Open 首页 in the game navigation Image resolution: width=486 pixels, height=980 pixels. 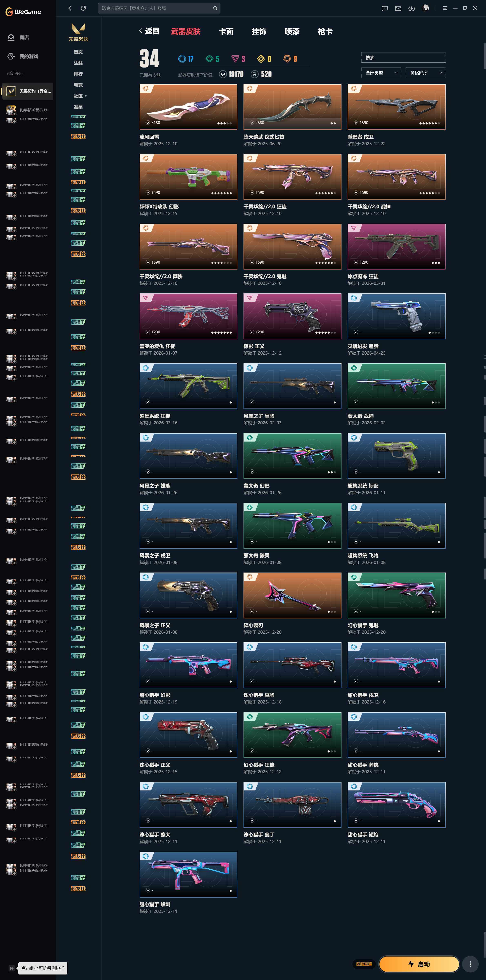coord(78,52)
